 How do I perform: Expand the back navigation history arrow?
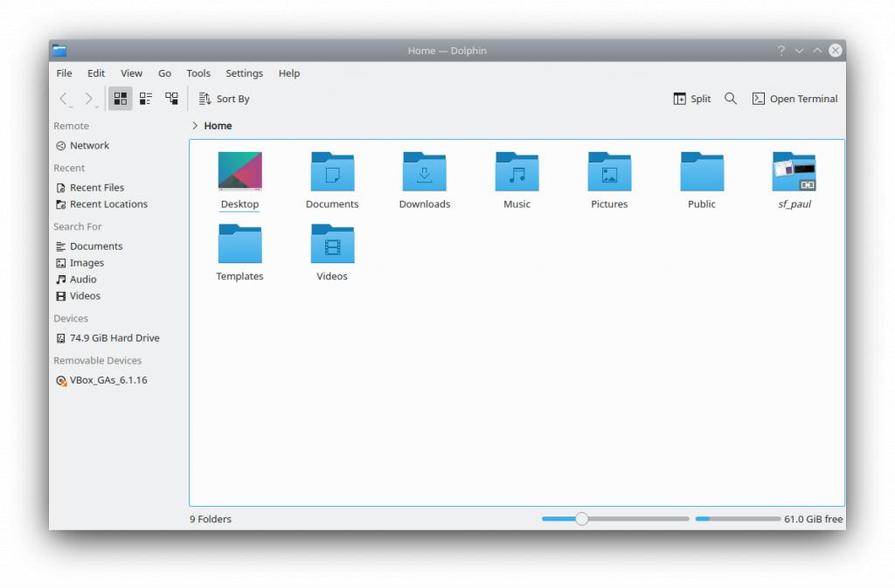[x=72, y=107]
